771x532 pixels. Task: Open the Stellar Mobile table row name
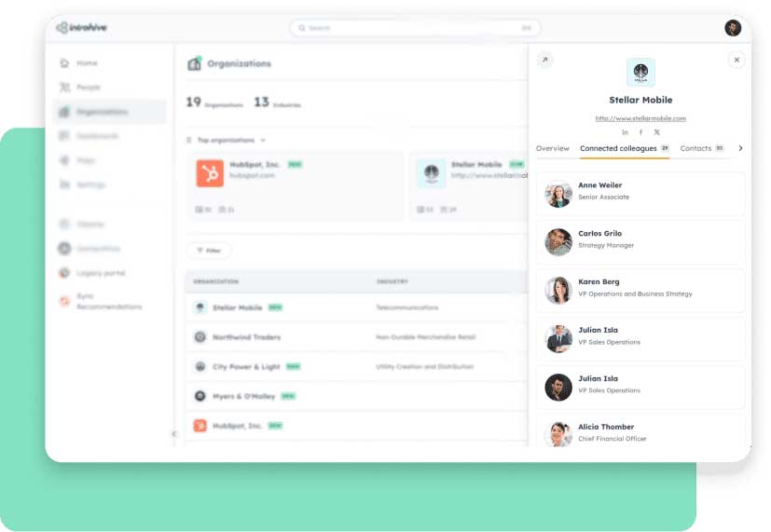click(237, 307)
